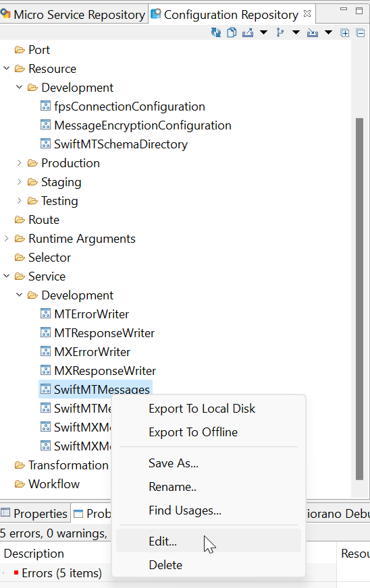Select the Port folder
The width and height of the screenshot is (370, 588).
[x=39, y=50]
